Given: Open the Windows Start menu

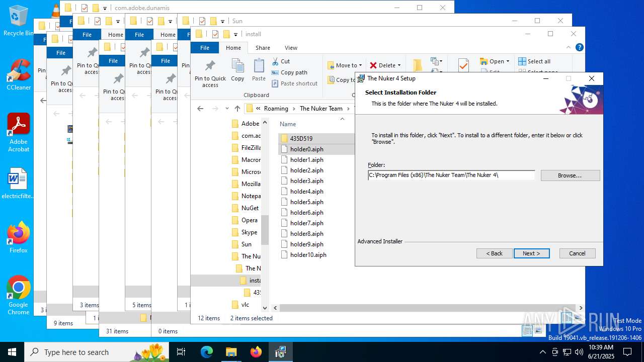Looking at the screenshot, I should tap(12, 352).
